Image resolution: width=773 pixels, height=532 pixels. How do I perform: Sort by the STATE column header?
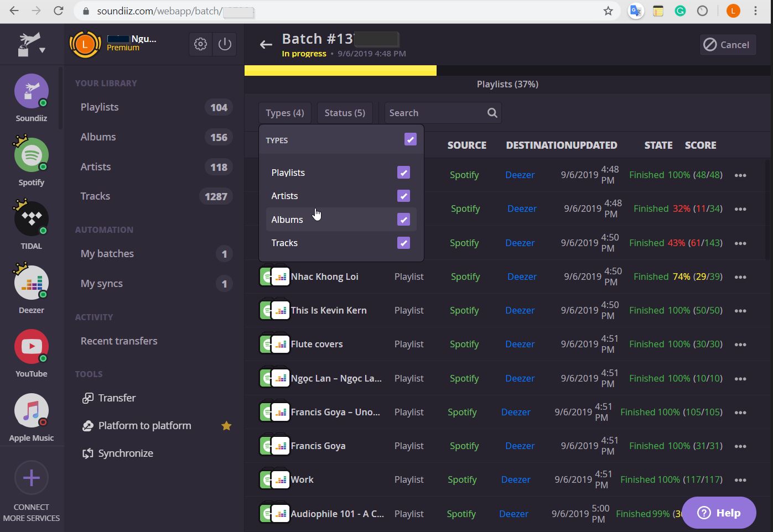pos(658,145)
